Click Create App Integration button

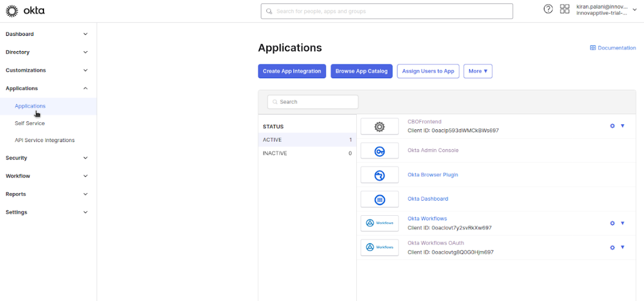(292, 71)
